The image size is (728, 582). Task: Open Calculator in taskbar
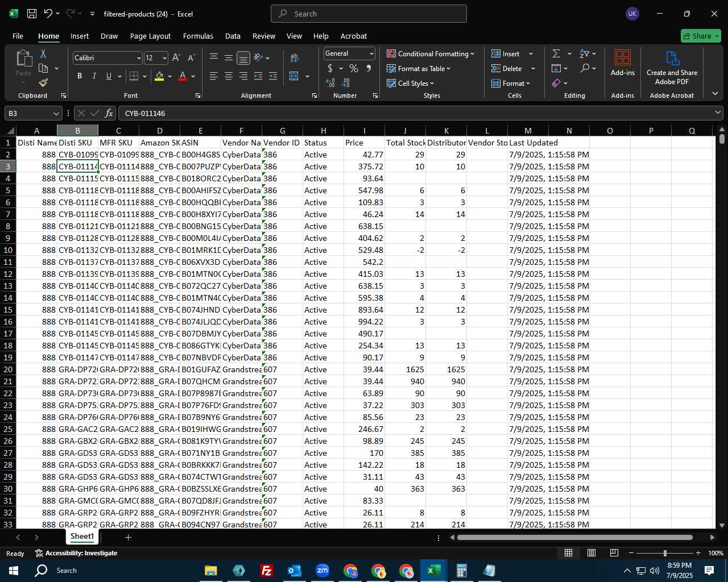[461, 571]
